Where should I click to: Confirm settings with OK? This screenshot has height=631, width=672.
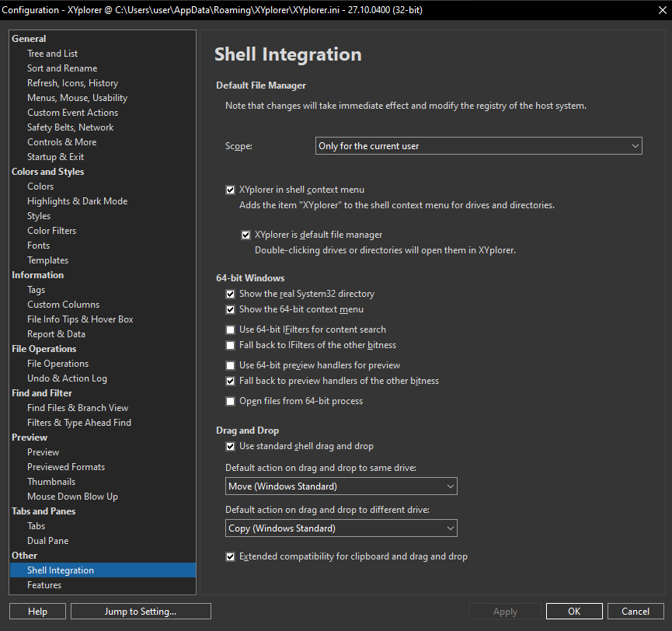[573, 611]
